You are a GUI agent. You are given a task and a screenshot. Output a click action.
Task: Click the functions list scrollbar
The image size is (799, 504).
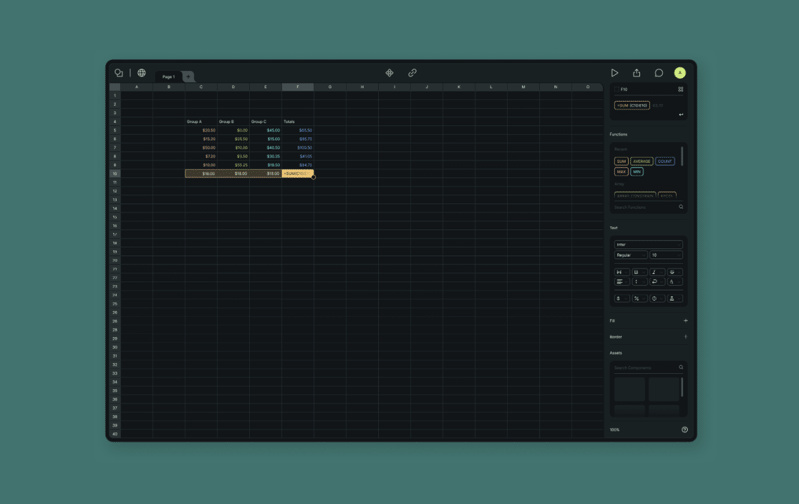(682, 156)
